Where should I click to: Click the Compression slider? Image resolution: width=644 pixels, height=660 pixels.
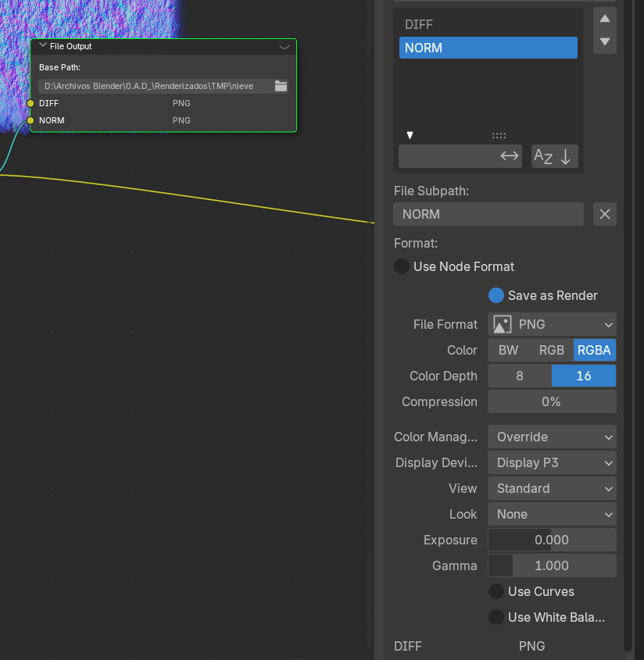(552, 401)
